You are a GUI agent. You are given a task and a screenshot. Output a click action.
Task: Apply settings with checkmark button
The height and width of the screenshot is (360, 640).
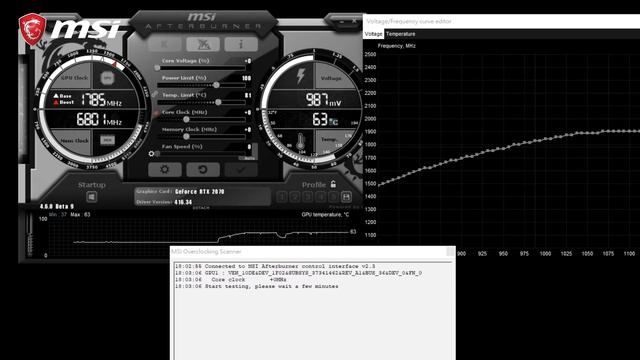[x=241, y=169]
